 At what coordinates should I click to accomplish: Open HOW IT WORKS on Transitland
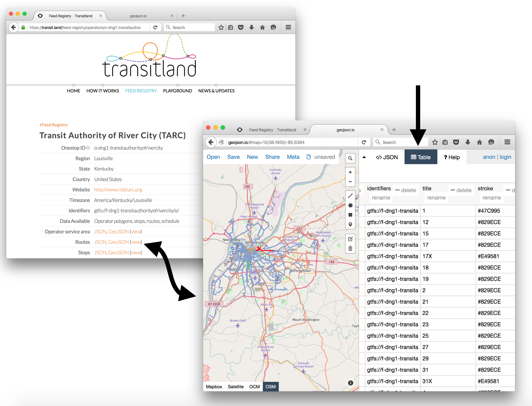pos(103,91)
